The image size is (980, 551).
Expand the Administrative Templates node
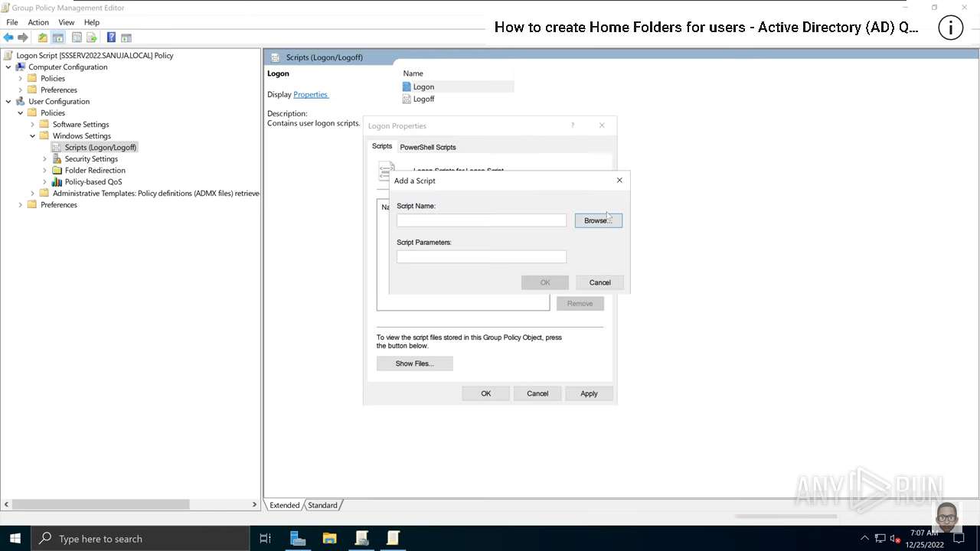click(33, 193)
